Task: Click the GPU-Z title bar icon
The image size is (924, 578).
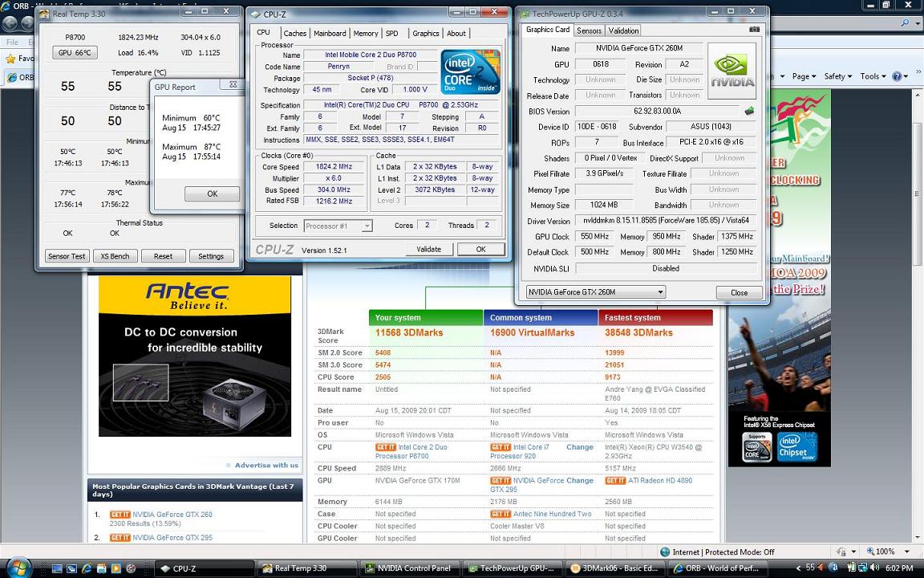Action: (x=525, y=14)
